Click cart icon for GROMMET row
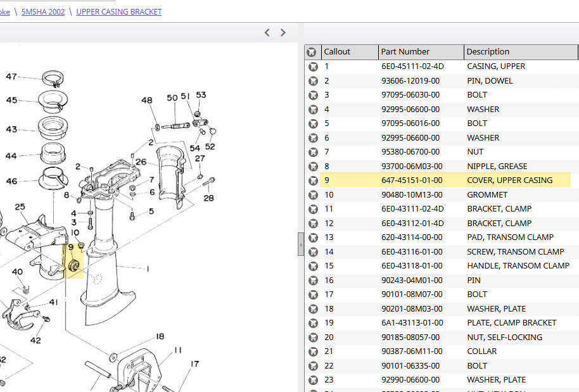The height and width of the screenshot is (392, 579). coord(313,195)
